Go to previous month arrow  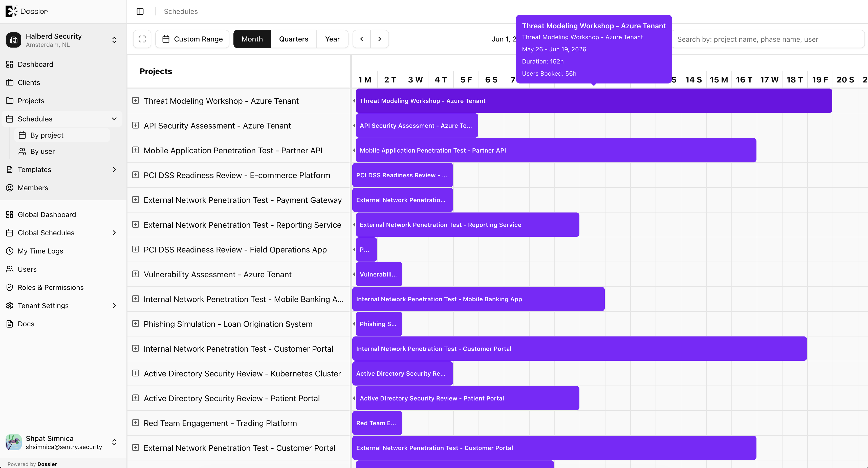362,39
